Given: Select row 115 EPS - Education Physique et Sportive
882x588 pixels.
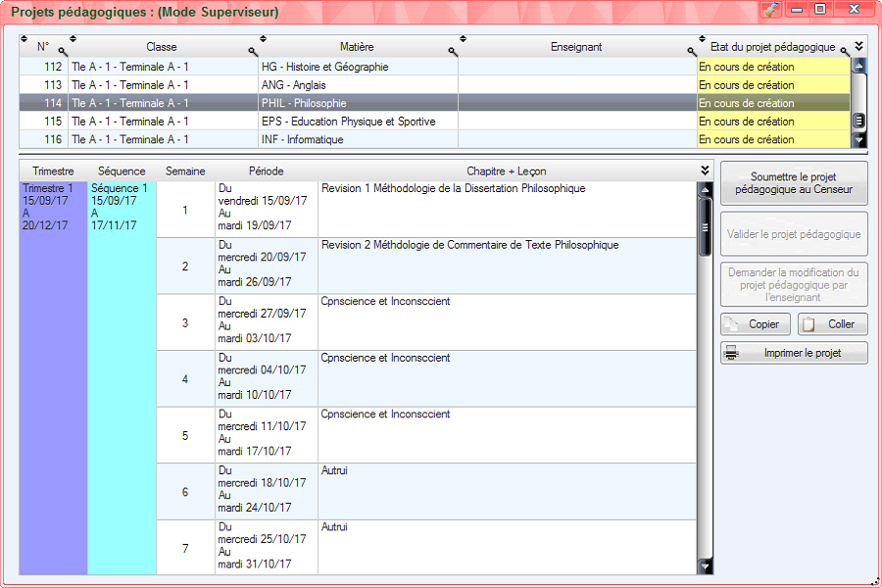Looking at the screenshot, I should [434, 121].
